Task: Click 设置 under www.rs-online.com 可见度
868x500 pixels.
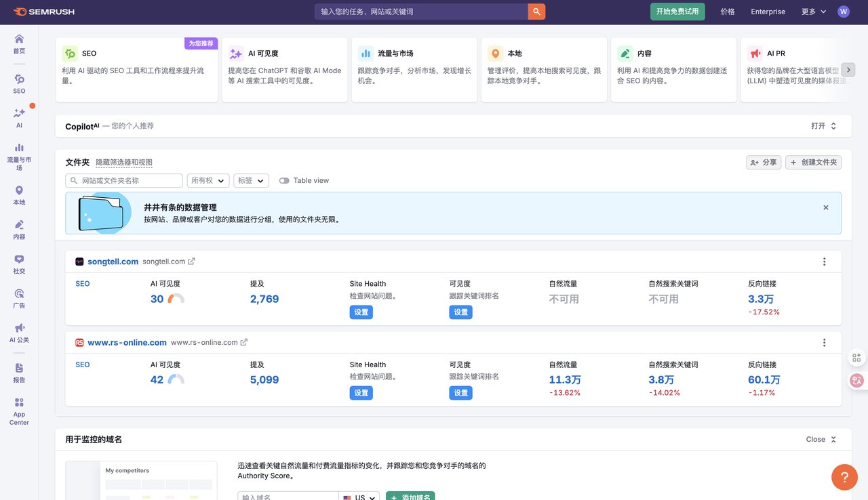Action: pos(460,393)
